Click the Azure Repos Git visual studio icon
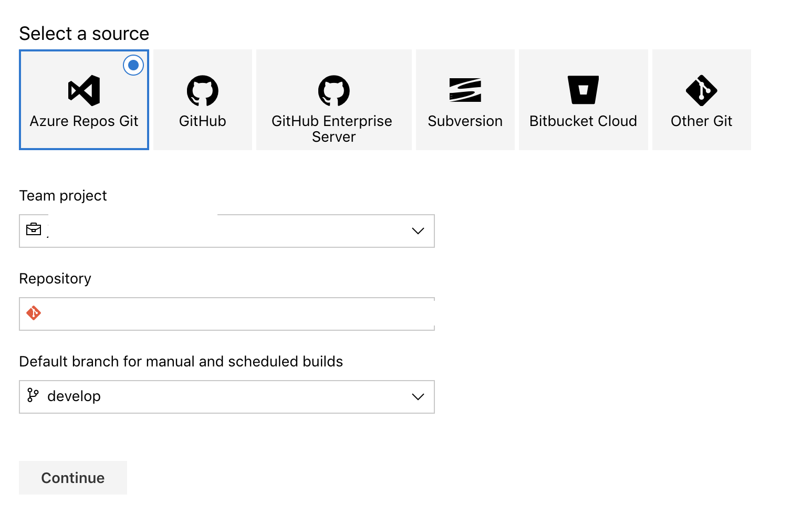This screenshot has height=525, width=812. (x=84, y=90)
